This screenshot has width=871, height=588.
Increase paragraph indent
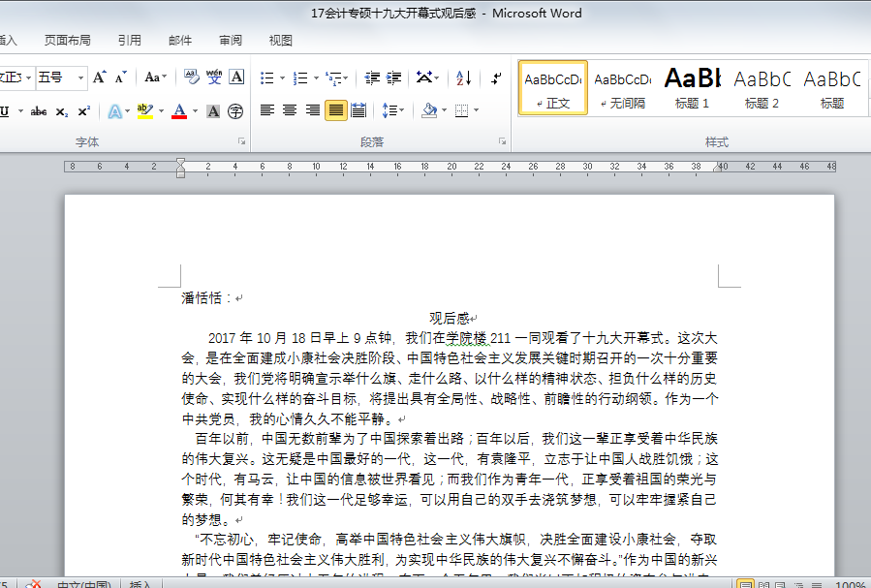point(394,77)
